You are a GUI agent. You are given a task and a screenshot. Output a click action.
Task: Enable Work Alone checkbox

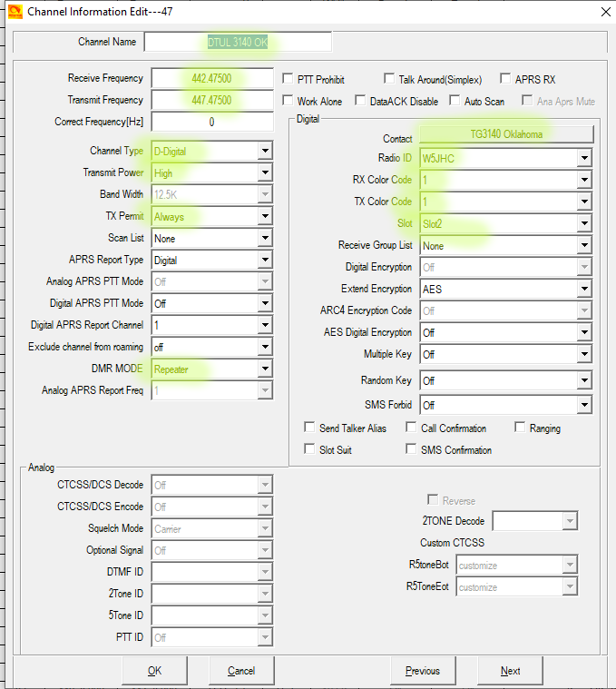[x=288, y=102]
